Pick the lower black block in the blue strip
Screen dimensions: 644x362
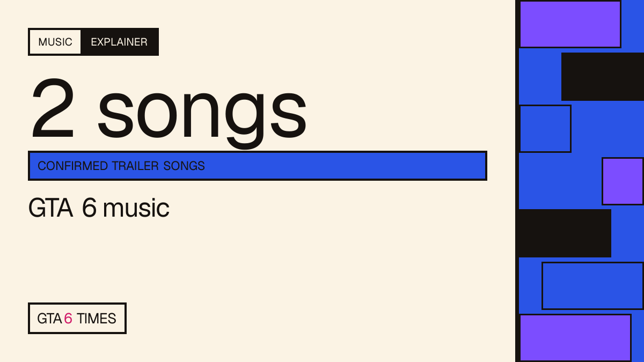coord(565,233)
